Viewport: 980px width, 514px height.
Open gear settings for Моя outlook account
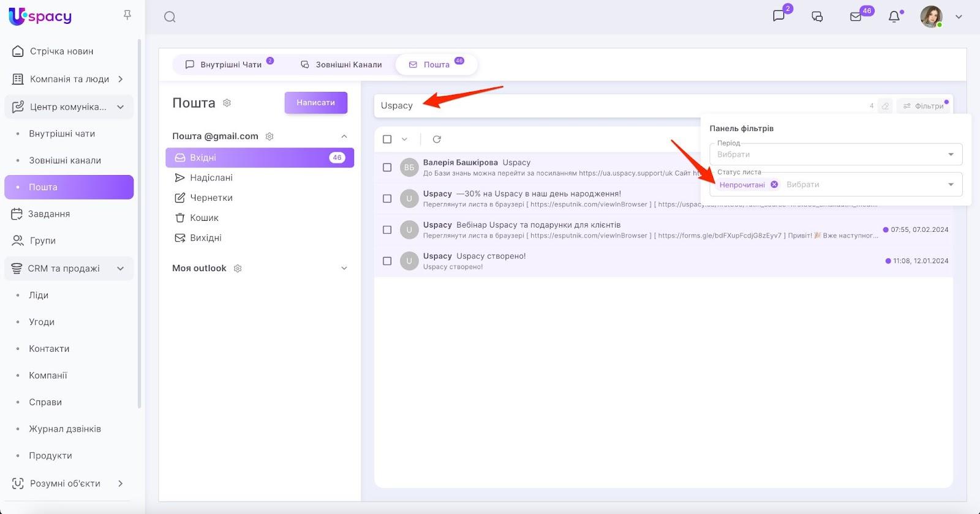[x=238, y=269]
